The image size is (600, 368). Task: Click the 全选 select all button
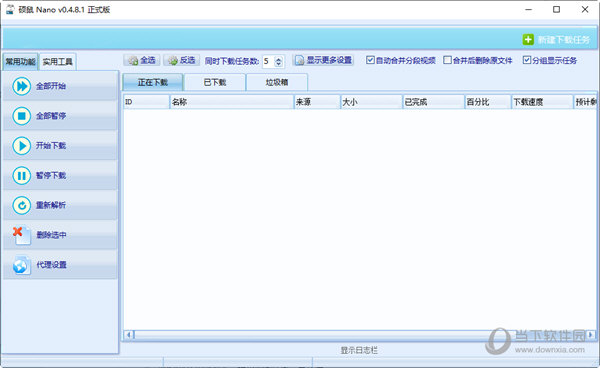click(142, 60)
